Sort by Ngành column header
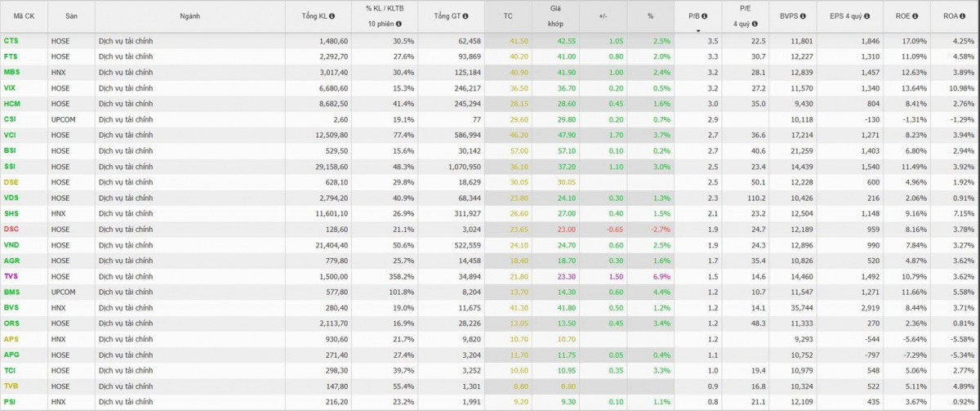The image size is (980, 411). pos(189,16)
